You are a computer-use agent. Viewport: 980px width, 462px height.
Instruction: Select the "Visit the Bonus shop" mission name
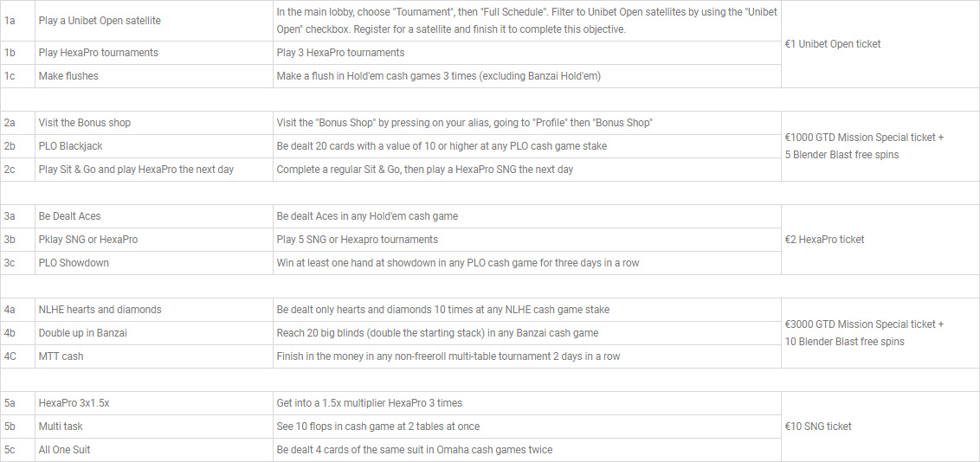click(84, 123)
